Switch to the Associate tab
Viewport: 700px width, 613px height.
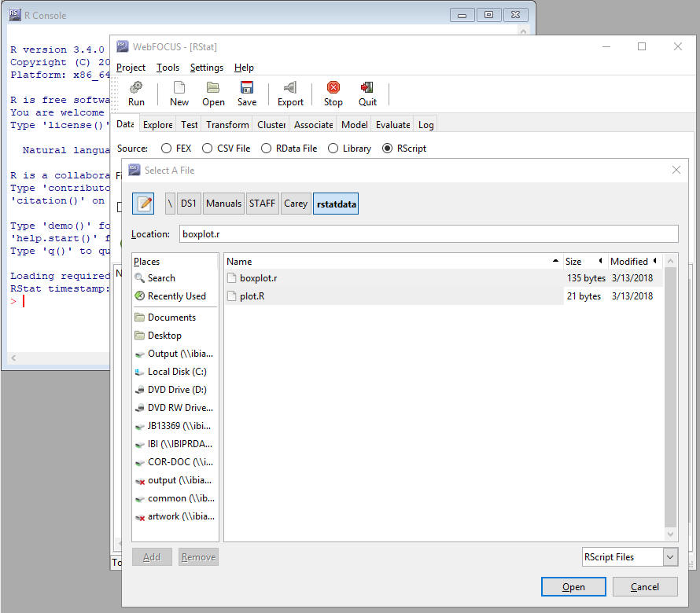[x=313, y=125]
